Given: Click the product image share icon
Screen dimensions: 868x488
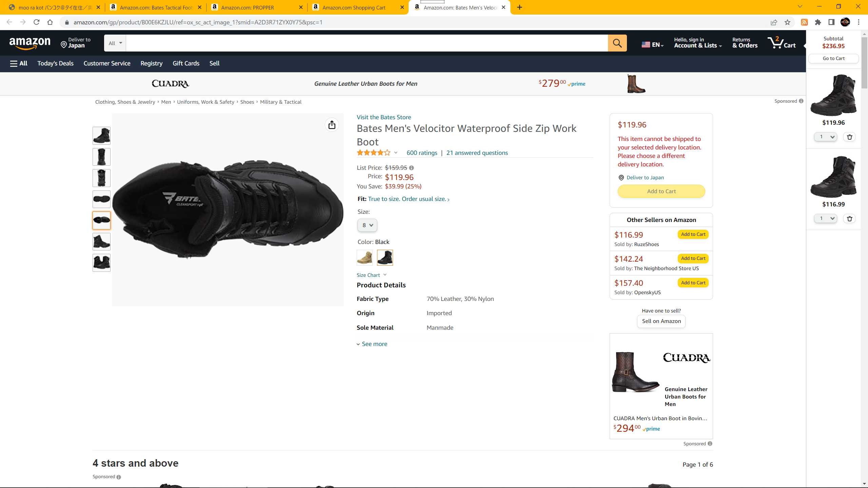Looking at the screenshot, I should pos(332,125).
